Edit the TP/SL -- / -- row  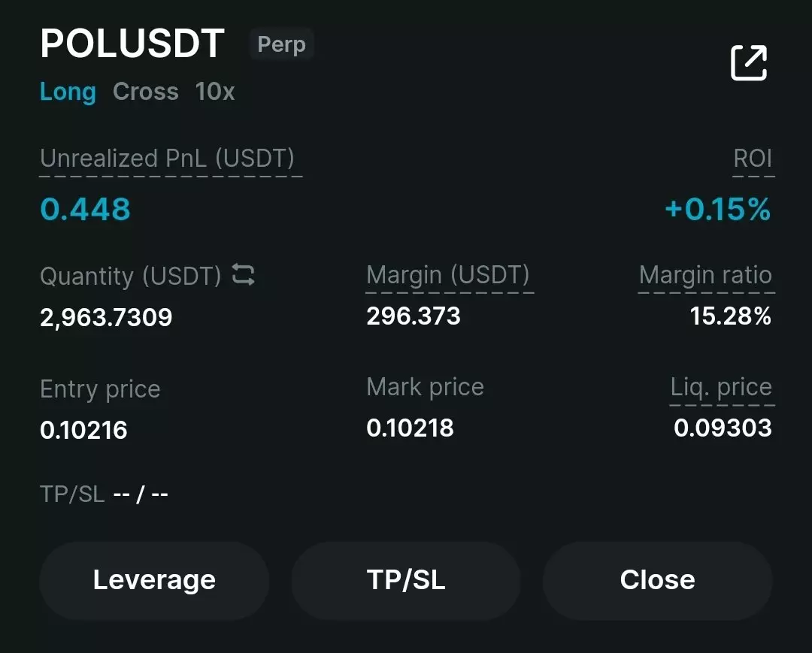(104, 494)
